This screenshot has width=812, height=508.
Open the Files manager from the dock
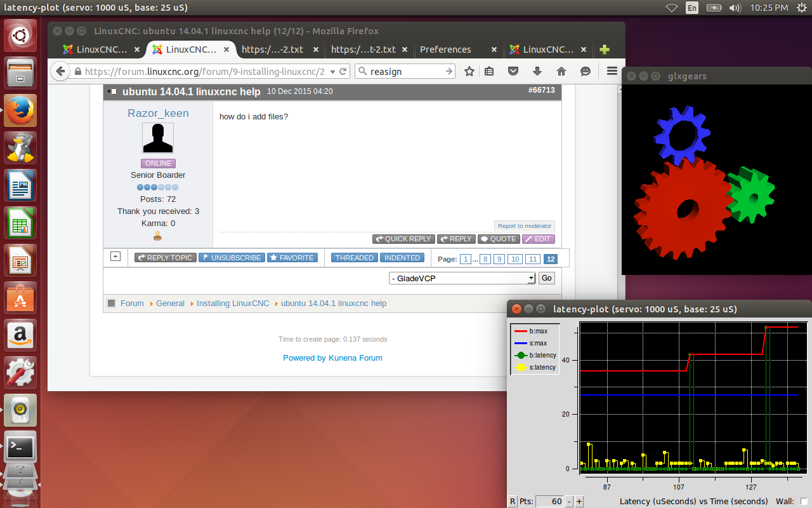[20, 73]
